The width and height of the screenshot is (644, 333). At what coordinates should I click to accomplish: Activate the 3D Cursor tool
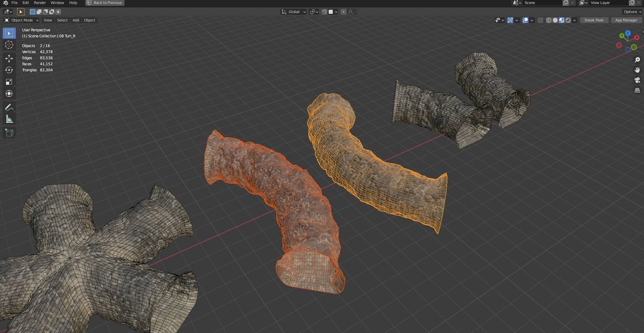point(9,45)
